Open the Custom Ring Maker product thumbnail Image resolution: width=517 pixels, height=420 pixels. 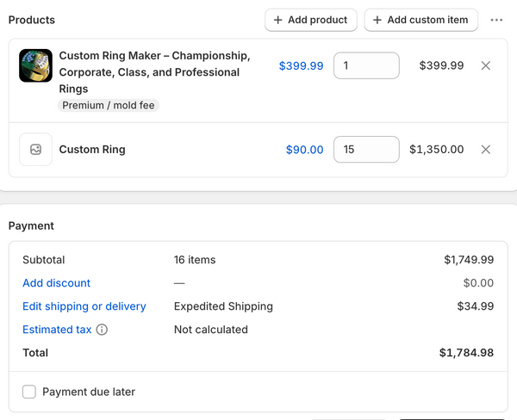35,65
